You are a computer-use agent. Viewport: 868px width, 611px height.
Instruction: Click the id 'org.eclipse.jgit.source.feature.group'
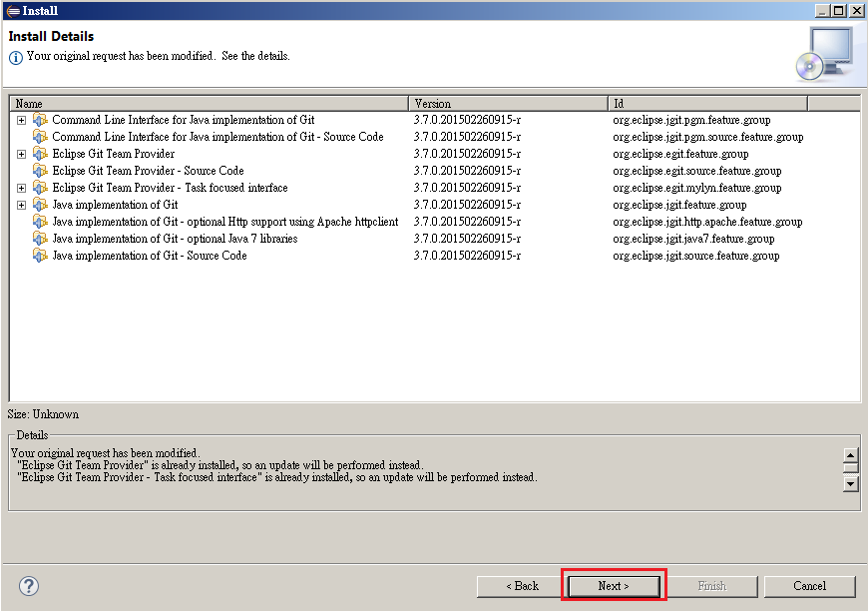click(695, 256)
